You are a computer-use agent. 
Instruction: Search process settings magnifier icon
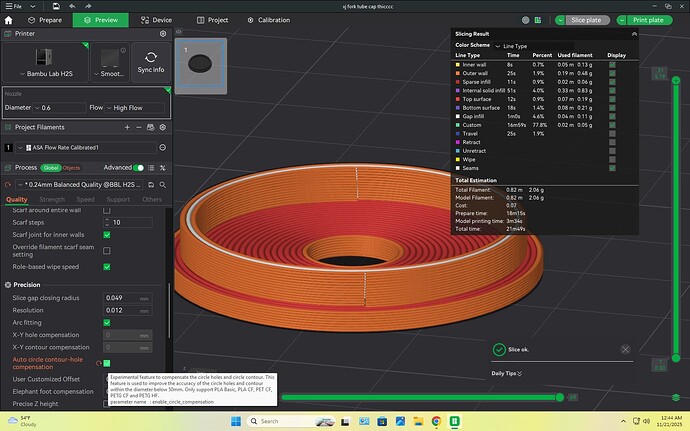coord(163,185)
